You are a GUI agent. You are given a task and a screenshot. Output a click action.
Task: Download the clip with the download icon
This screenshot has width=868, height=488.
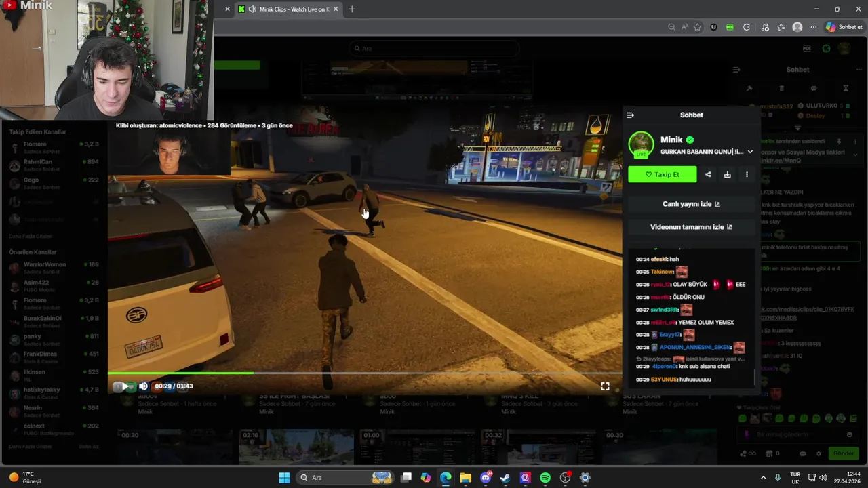[727, 174]
